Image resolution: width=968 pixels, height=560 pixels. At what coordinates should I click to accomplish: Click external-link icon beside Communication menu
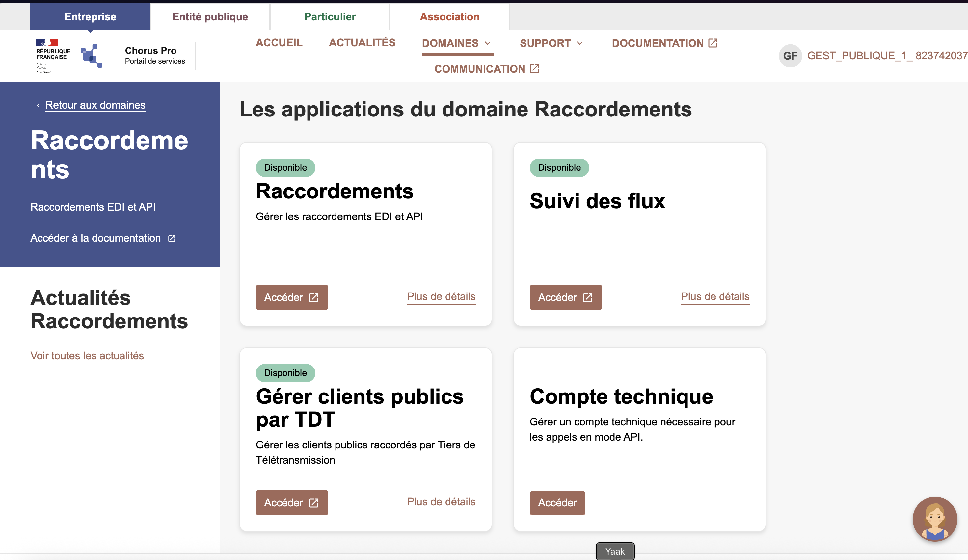[x=534, y=69]
